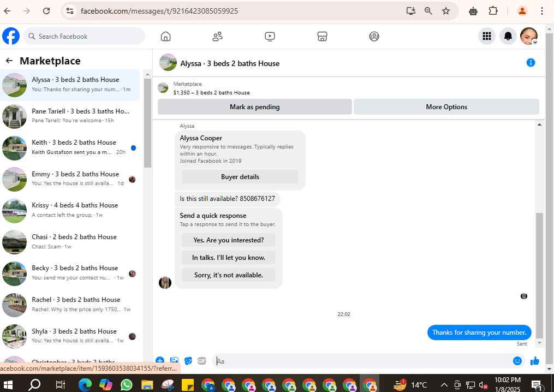The height and width of the screenshot is (392, 554).
Task: Click Mark as pending button
Action: tap(255, 107)
